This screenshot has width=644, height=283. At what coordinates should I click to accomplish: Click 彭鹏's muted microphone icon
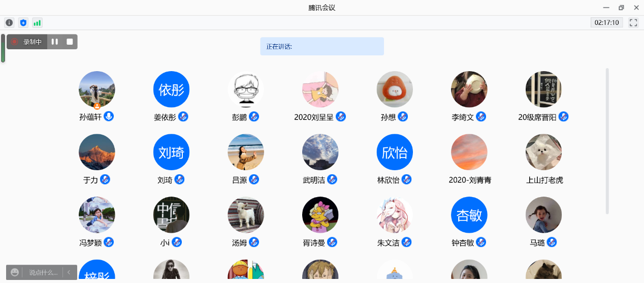coord(254,116)
